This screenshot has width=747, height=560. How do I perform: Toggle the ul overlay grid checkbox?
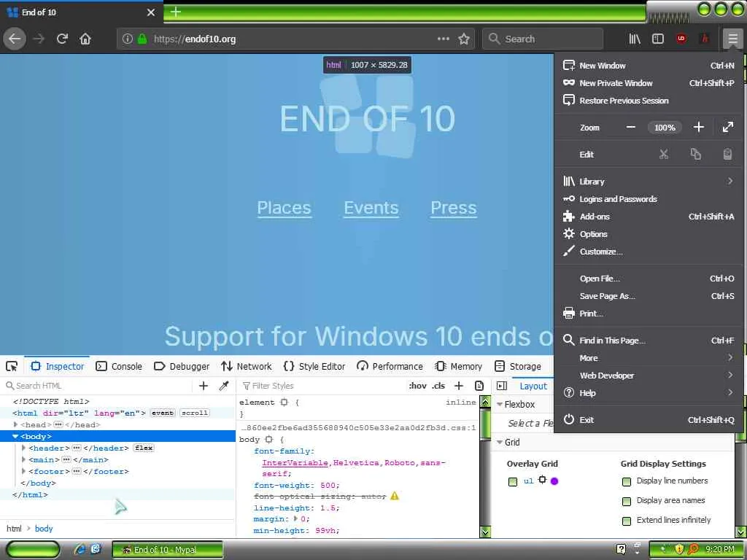[x=513, y=481]
